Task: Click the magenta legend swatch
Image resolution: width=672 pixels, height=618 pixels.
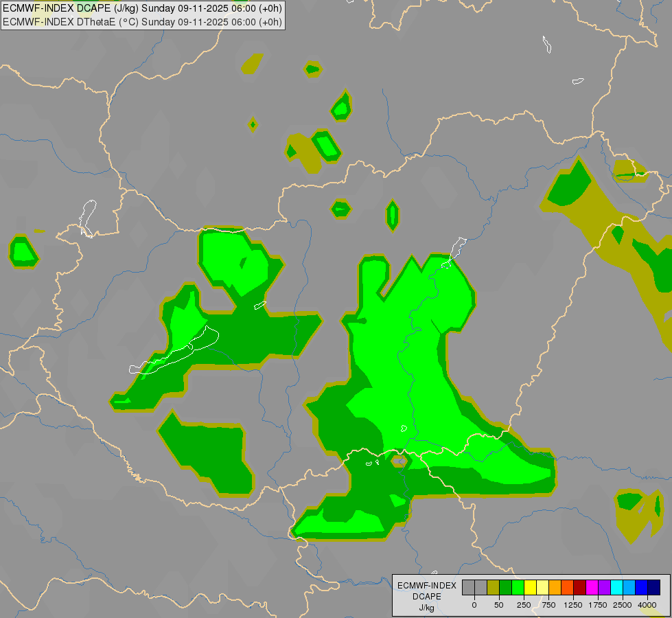Action: tap(592, 588)
